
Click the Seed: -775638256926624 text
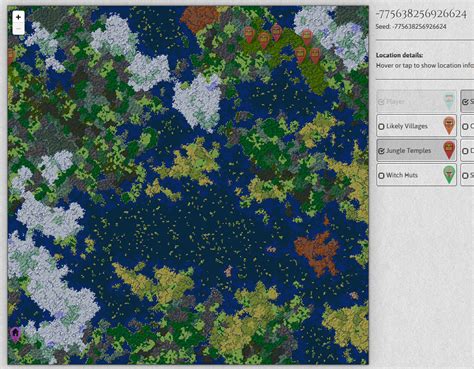coord(411,26)
